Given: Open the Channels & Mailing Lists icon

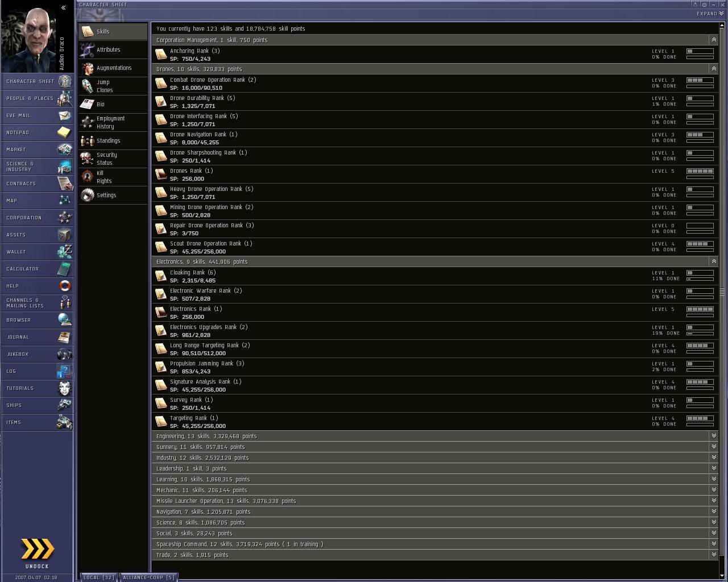Looking at the screenshot, I should tap(65, 303).
